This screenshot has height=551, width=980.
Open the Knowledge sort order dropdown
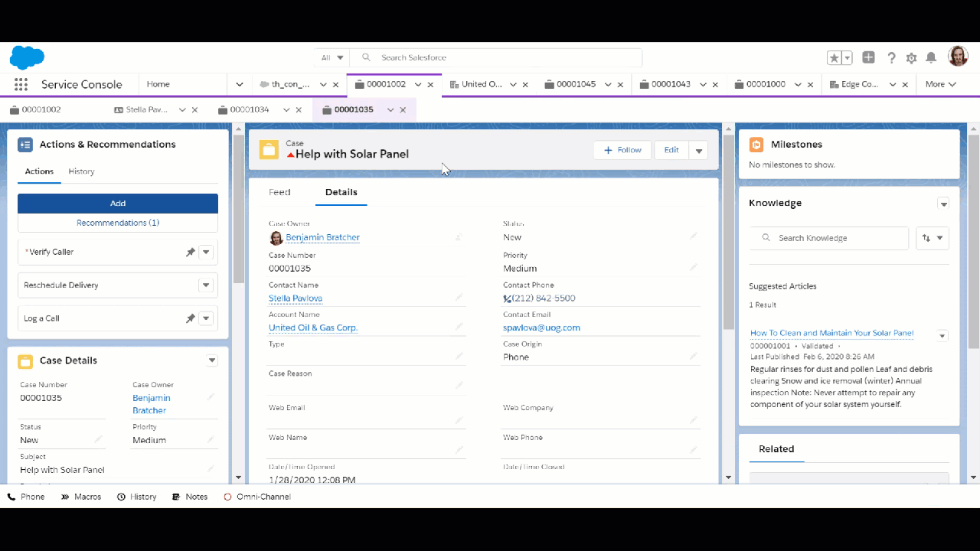932,238
